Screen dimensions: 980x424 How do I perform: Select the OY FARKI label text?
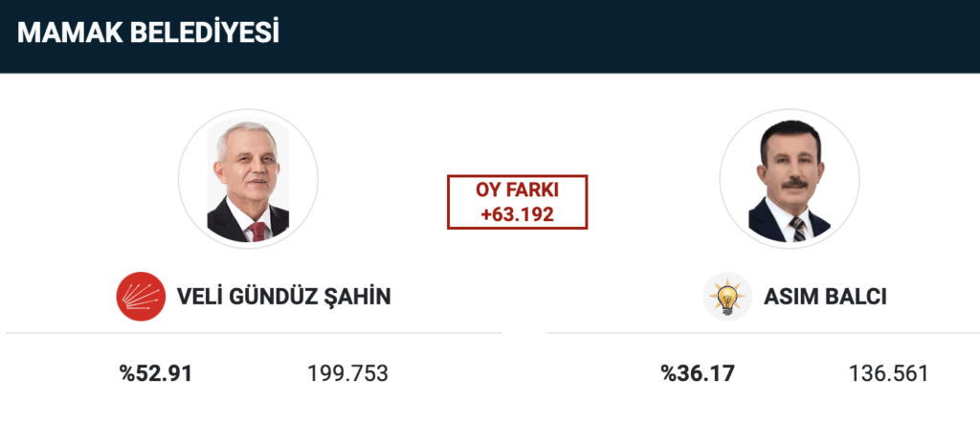point(517,190)
